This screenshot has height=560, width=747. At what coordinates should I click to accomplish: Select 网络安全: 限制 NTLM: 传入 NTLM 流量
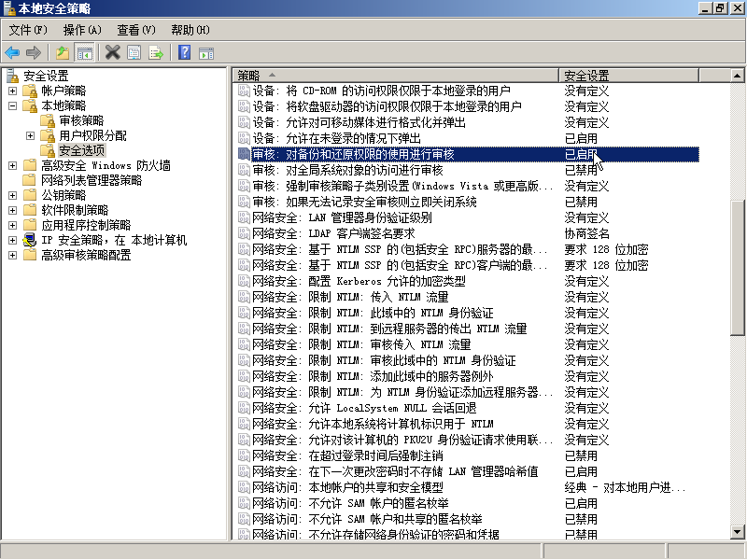click(351, 297)
